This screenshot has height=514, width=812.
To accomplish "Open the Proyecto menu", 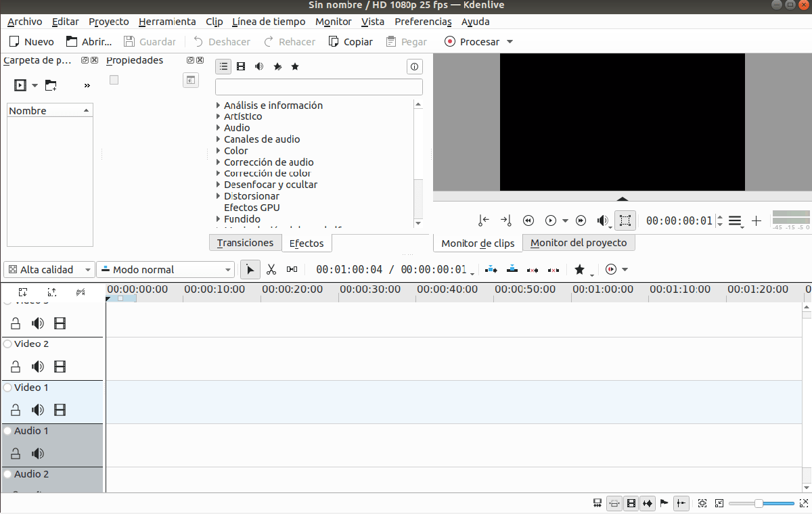I will [108, 22].
